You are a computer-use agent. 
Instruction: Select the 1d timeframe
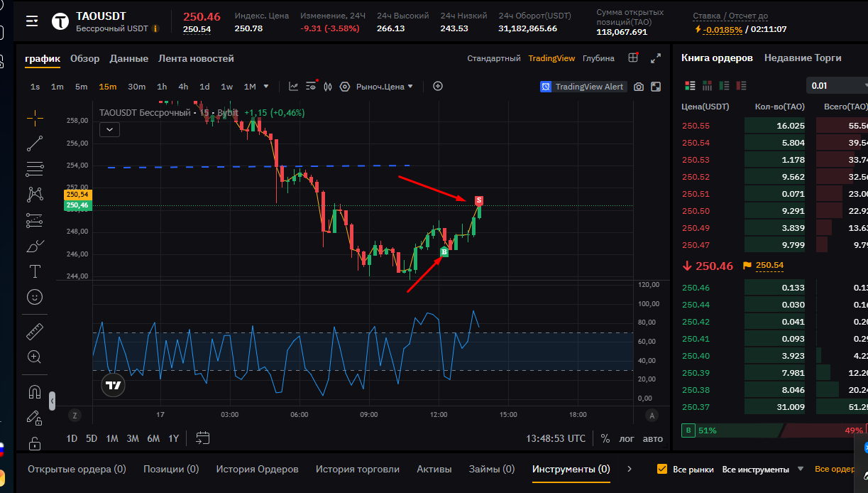[x=204, y=87]
